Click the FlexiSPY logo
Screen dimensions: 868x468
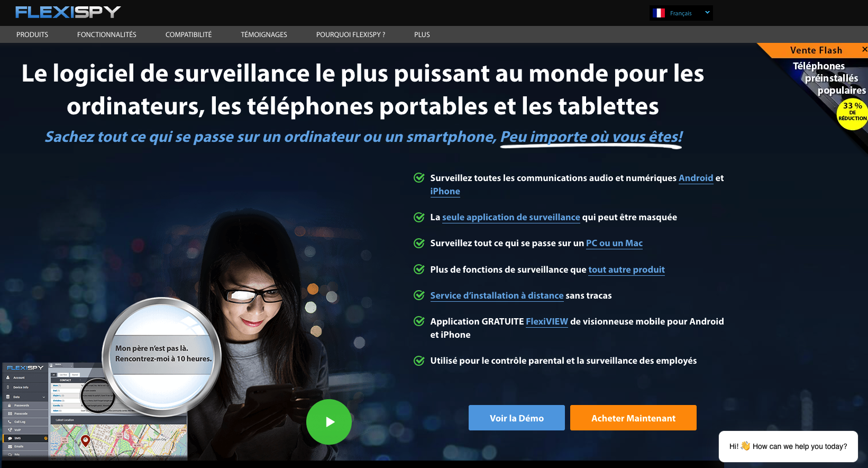pos(68,12)
